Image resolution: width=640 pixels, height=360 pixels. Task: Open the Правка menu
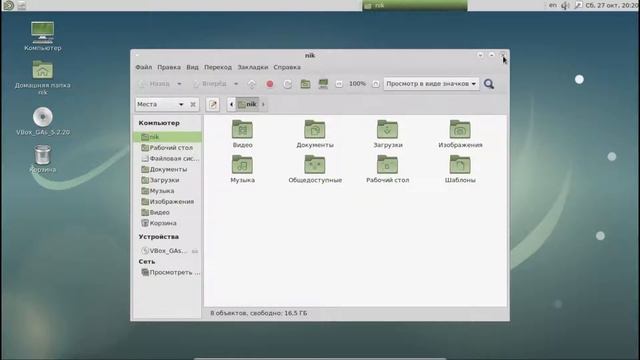[x=169, y=67]
